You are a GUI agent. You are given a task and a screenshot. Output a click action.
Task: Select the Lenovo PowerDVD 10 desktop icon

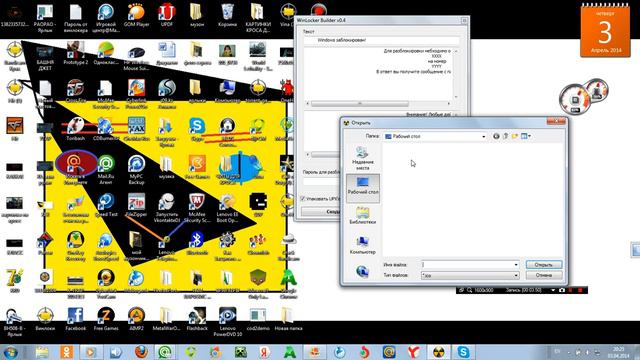click(227, 322)
